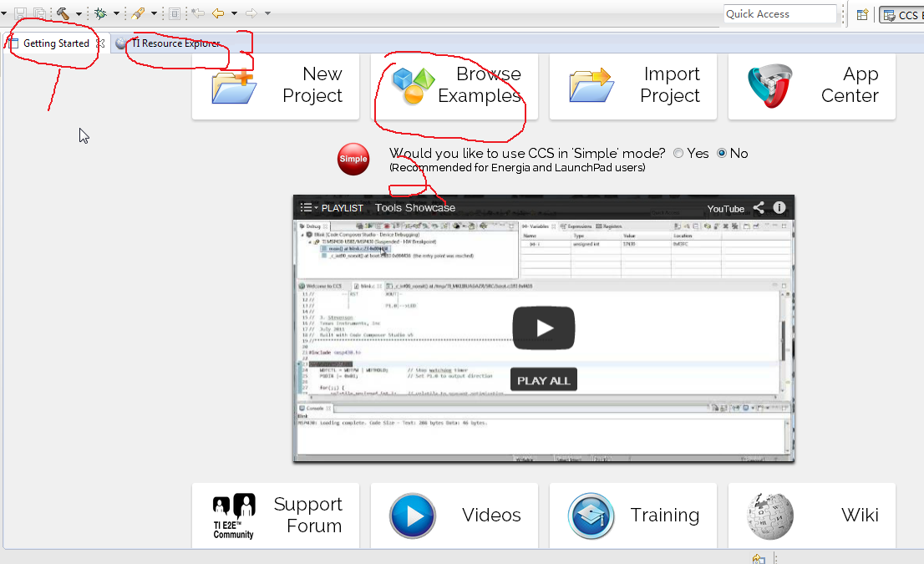Start debugging with green bug icon
Viewport: 924px width, 564px height.
pyautogui.click(x=101, y=13)
